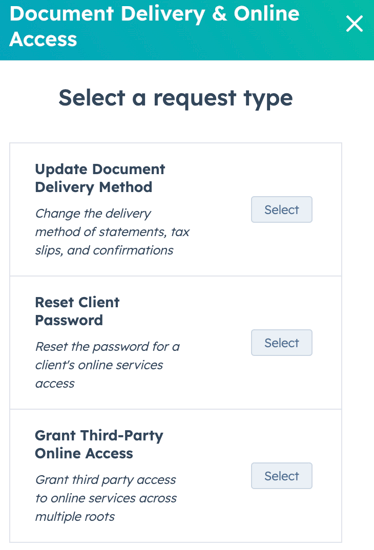Click the Grant Third-Party Online Access title
This screenshot has height=550, width=374.
[99, 444]
